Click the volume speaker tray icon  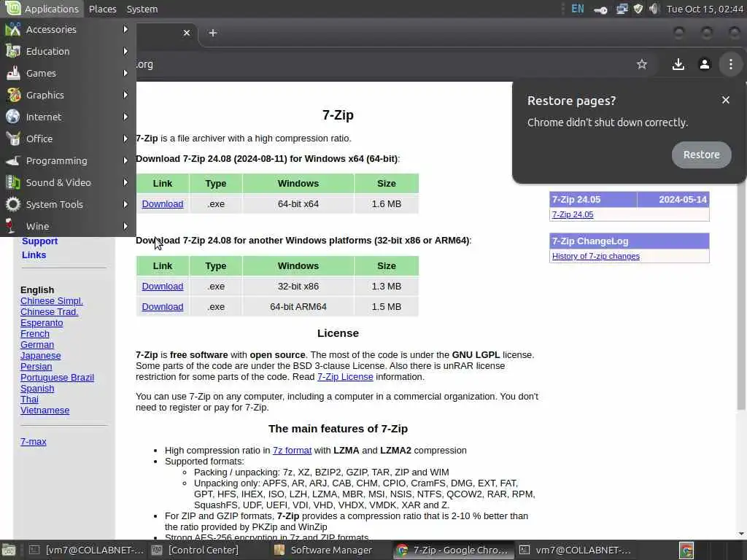click(x=654, y=9)
